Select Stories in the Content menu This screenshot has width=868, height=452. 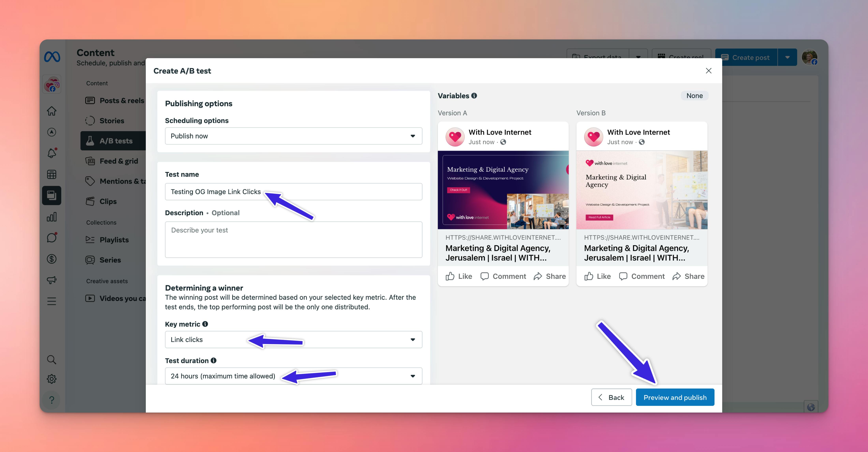(x=111, y=120)
